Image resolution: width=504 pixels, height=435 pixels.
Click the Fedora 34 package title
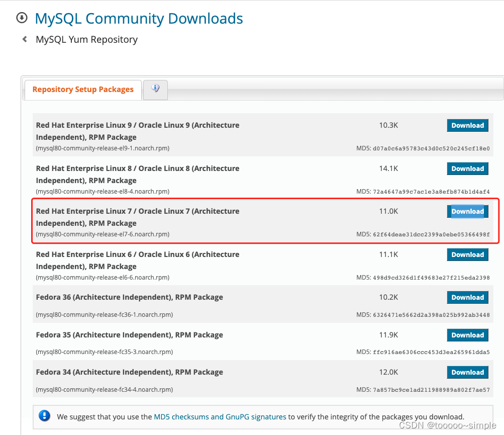coord(130,372)
